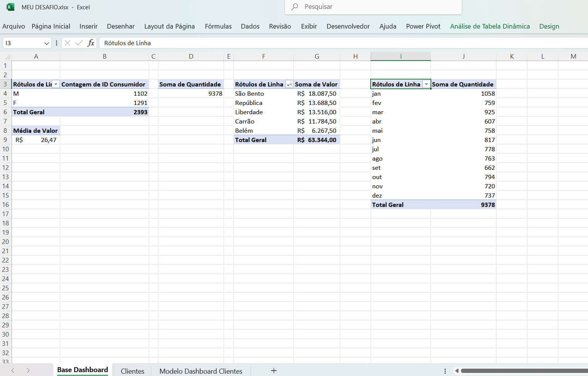Screen dimensions: 588x376
Task: Open sort filter dropdown in cell F3
Action: 289,84
